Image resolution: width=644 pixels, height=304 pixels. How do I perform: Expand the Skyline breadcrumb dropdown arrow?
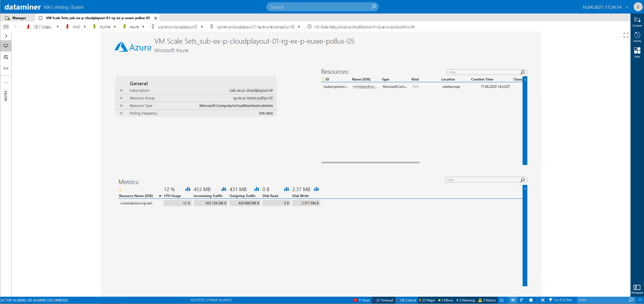(115, 27)
